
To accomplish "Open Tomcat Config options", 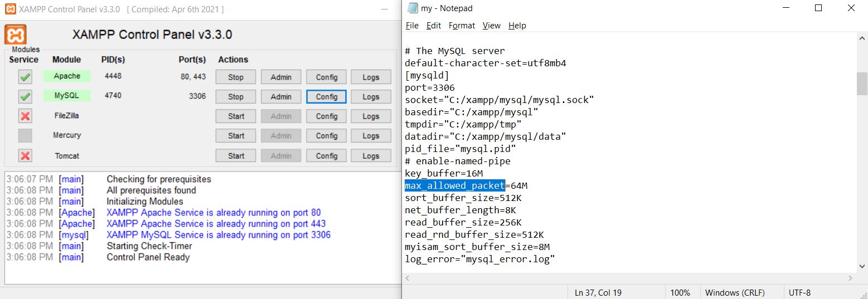I will click(x=326, y=156).
